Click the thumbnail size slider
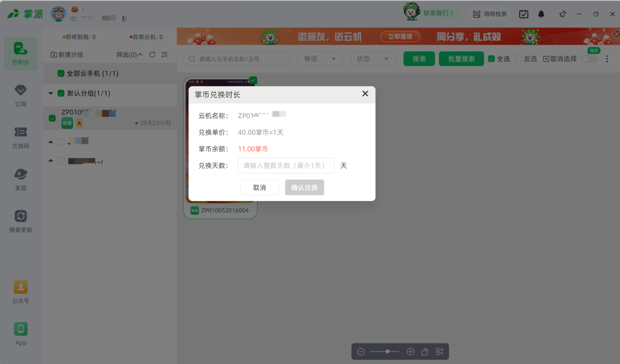This screenshot has height=364, width=620. 385,351
